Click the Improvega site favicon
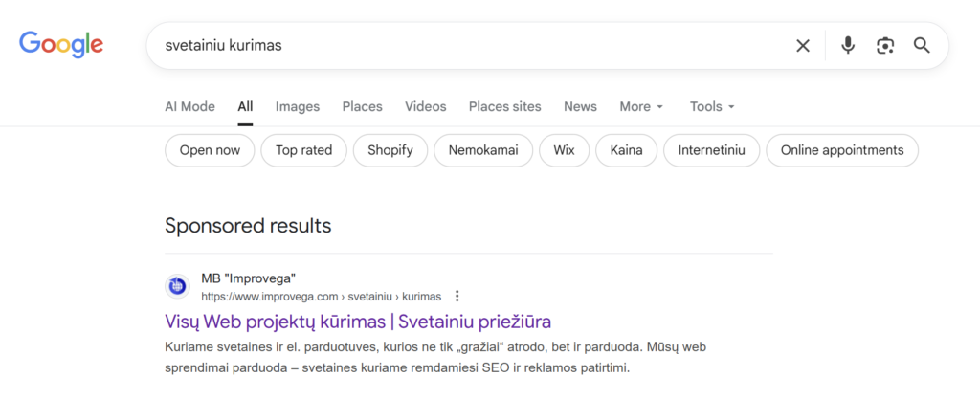This screenshot has height=400, width=980. pyautogui.click(x=178, y=286)
